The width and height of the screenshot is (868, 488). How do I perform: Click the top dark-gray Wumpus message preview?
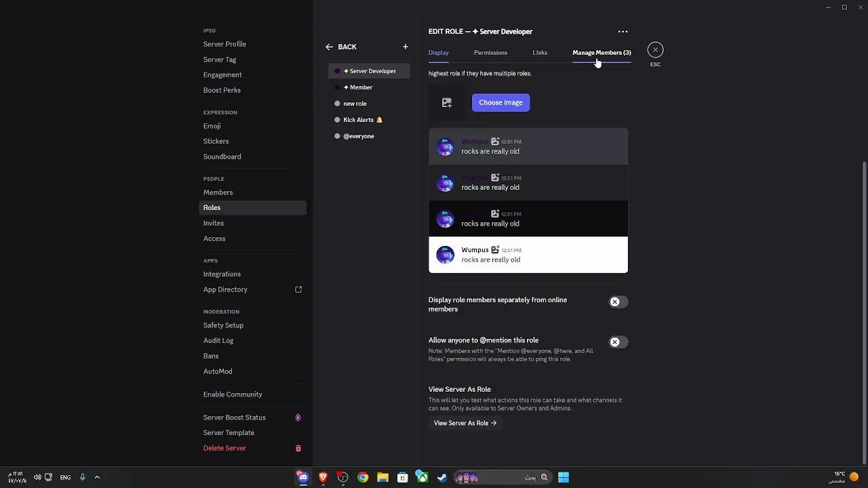click(x=528, y=146)
